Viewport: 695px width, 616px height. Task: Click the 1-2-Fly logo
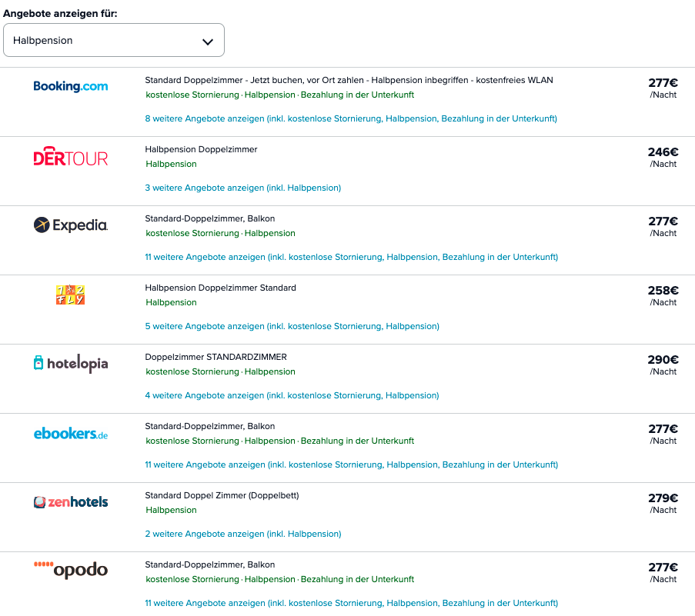pos(71,295)
